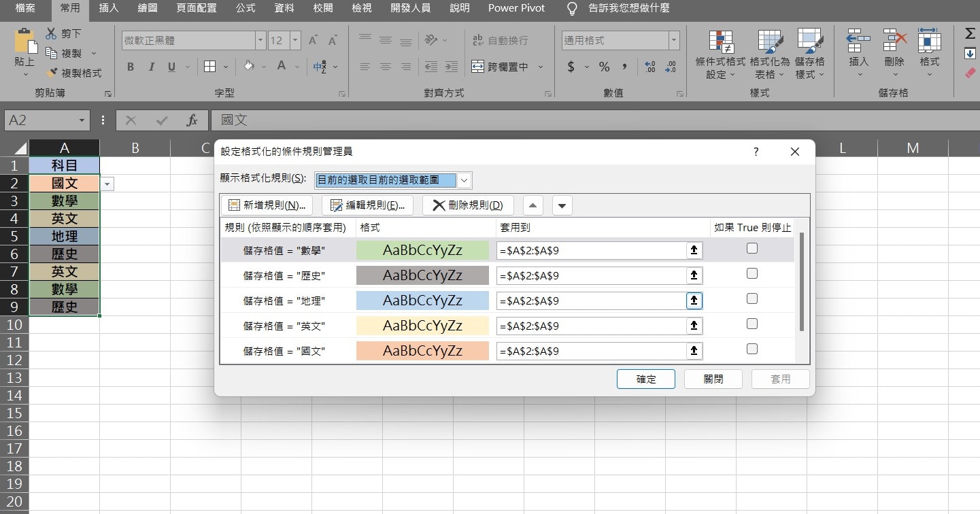
Task: Click the 編輯規則 Edit Rule button
Action: pyautogui.click(x=367, y=205)
